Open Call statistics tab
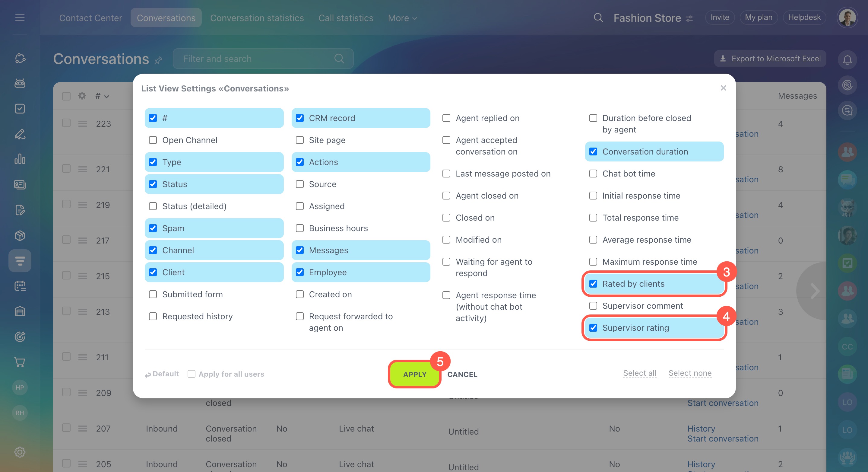Image resolution: width=868 pixels, height=472 pixels. point(346,18)
